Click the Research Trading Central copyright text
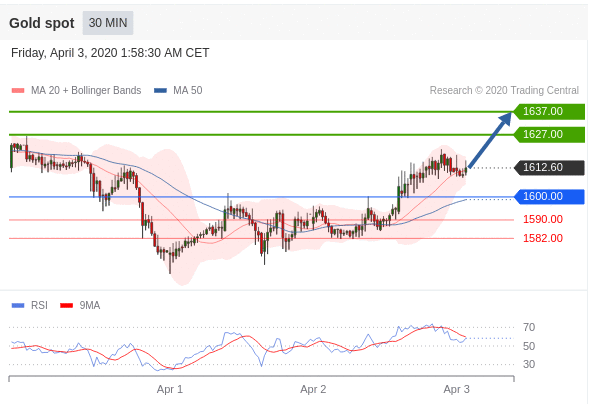The image size is (594, 413). point(504,91)
